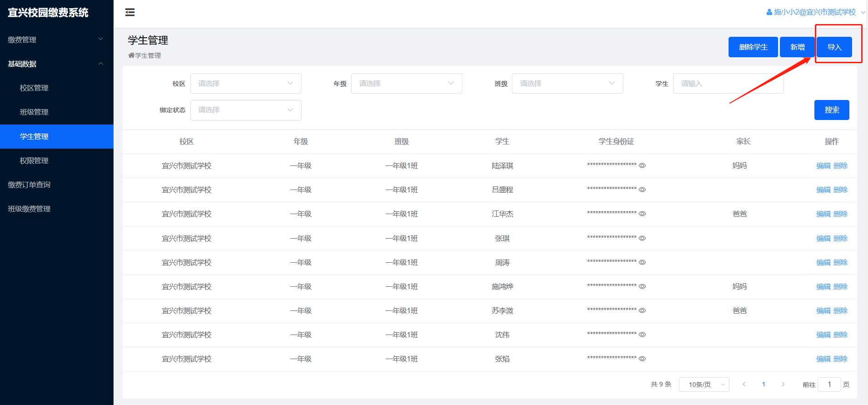Click the 学生 name input field
The height and width of the screenshot is (405, 868).
click(728, 84)
